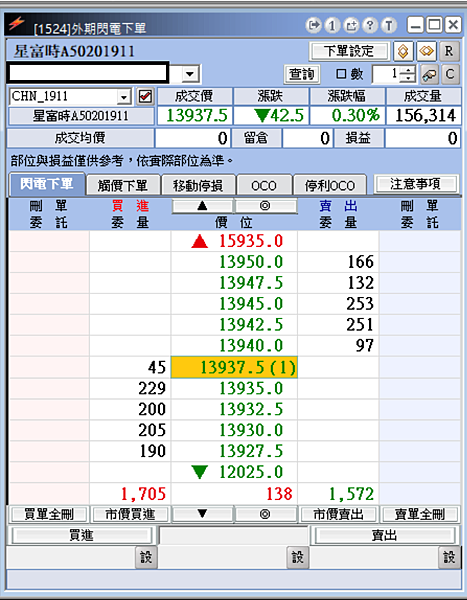Open the 移動停損 tab

[198, 186]
